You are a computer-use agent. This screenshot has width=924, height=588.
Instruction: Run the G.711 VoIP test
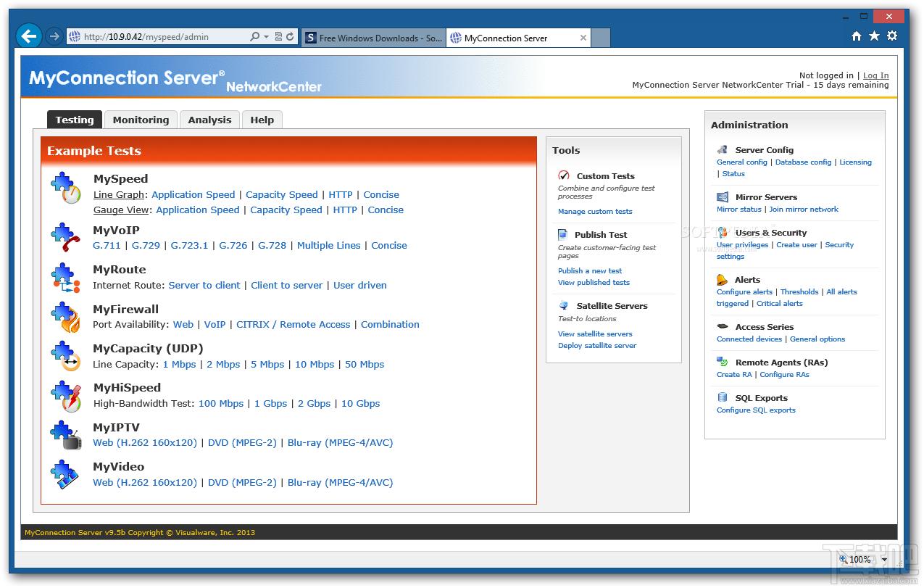[107, 245]
